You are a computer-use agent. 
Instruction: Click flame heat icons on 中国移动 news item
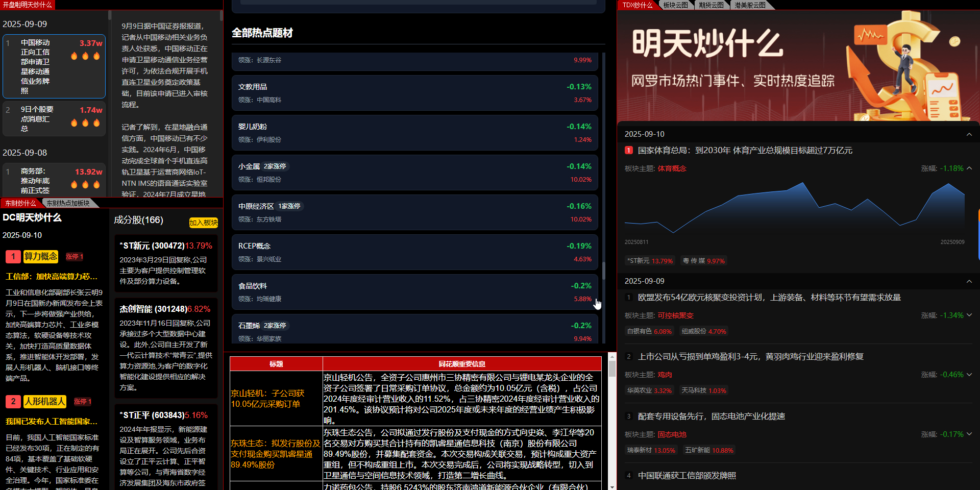click(85, 56)
